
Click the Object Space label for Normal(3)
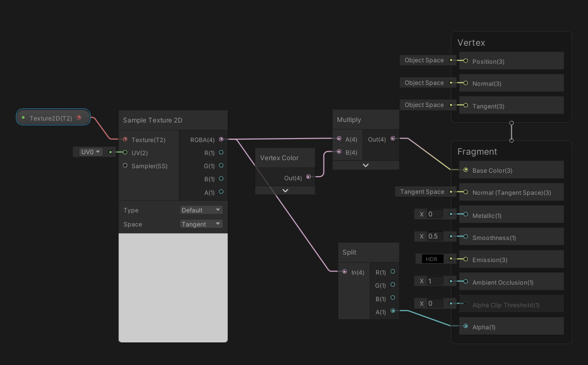(424, 82)
